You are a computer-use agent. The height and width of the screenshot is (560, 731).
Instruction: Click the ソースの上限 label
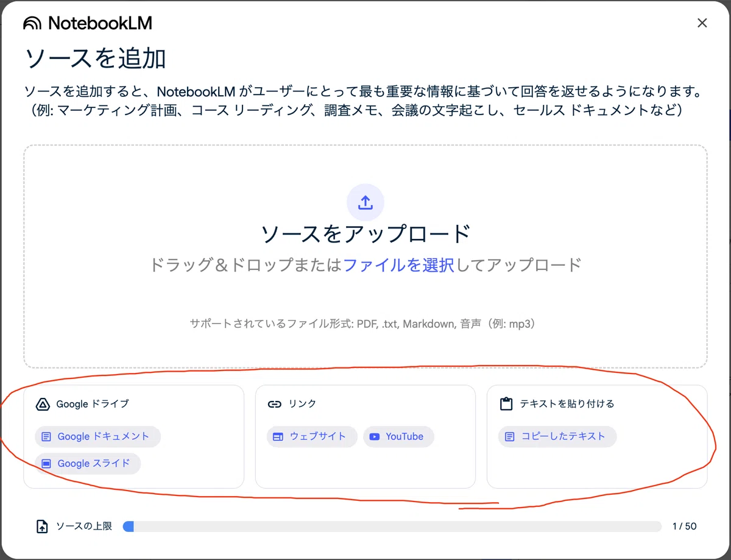pyautogui.click(x=84, y=526)
